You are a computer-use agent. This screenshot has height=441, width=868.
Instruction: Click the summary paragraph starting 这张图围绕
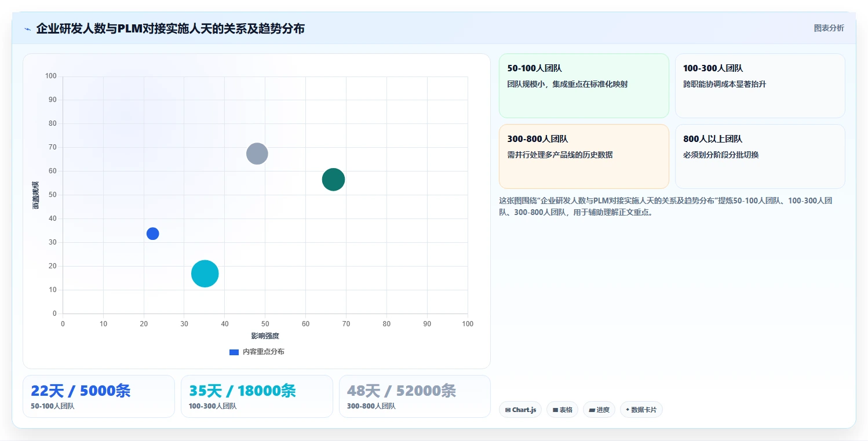666,206
